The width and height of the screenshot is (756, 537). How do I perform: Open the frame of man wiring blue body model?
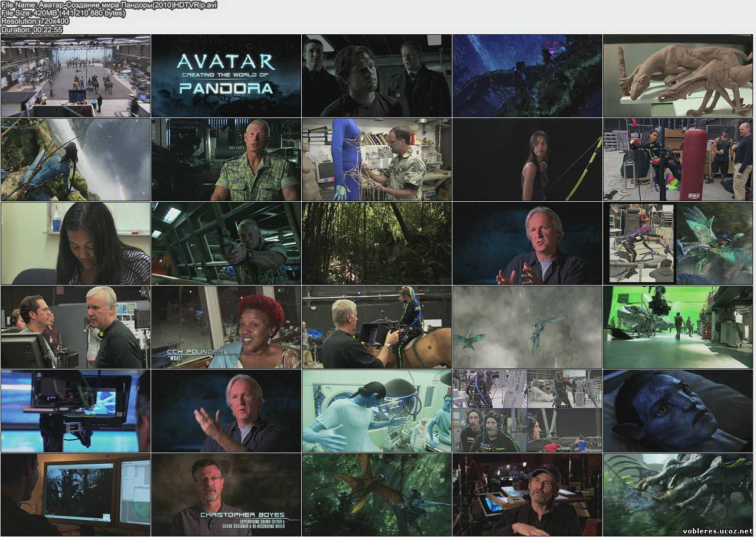point(377,159)
